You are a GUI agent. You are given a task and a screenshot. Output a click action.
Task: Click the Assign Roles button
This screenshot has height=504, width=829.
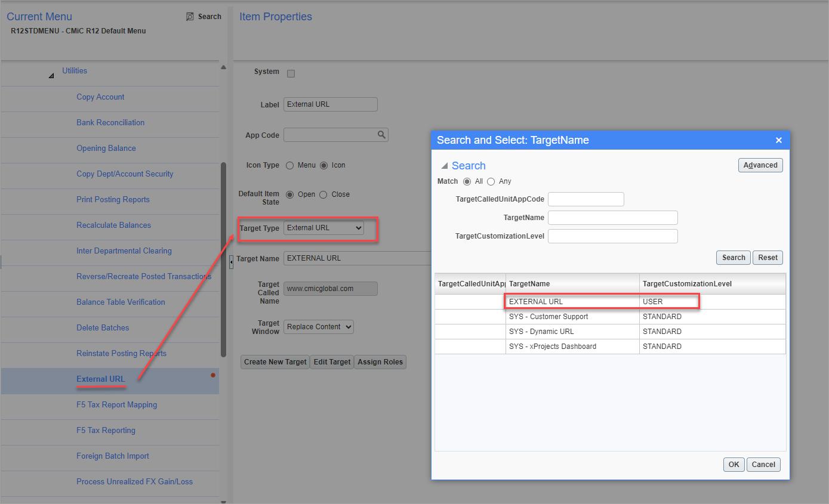(x=380, y=361)
